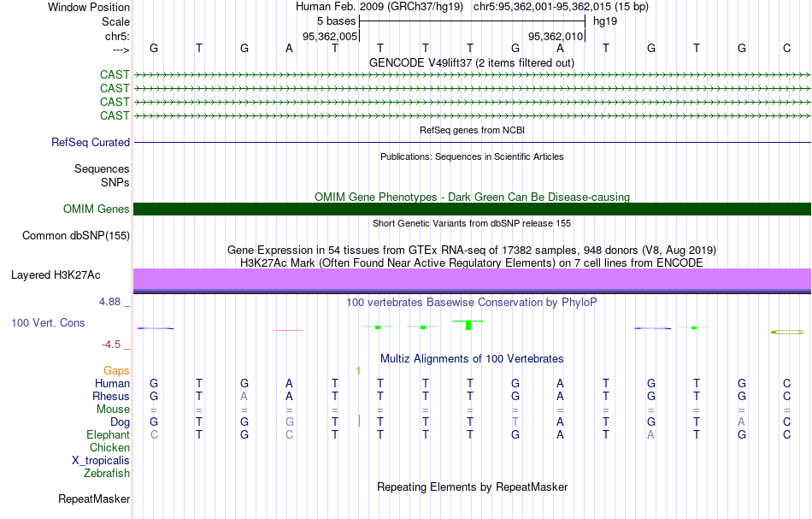Viewport: 812px width, 519px height.
Task: Click the Chicken species label
Action: pos(109,447)
